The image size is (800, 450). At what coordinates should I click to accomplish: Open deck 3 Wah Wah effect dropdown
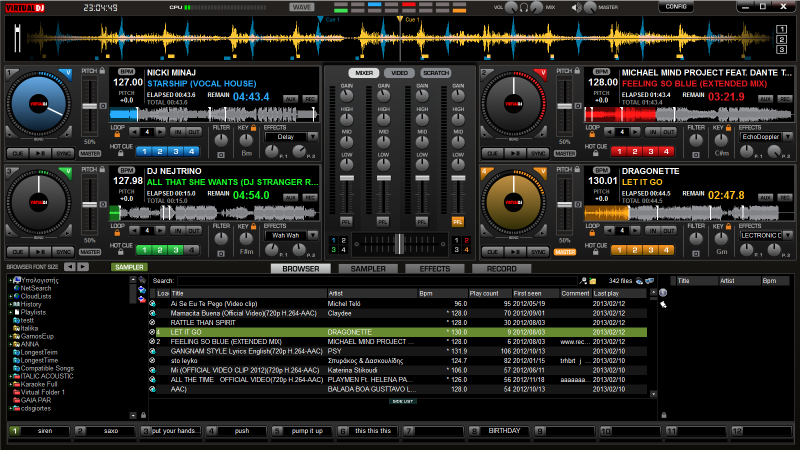click(x=313, y=235)
